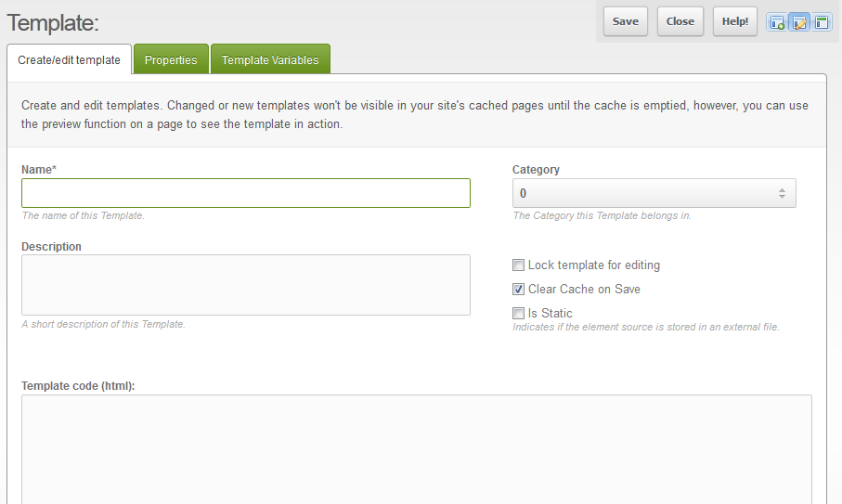Click inside the Description text area

[x=246, y=285]
